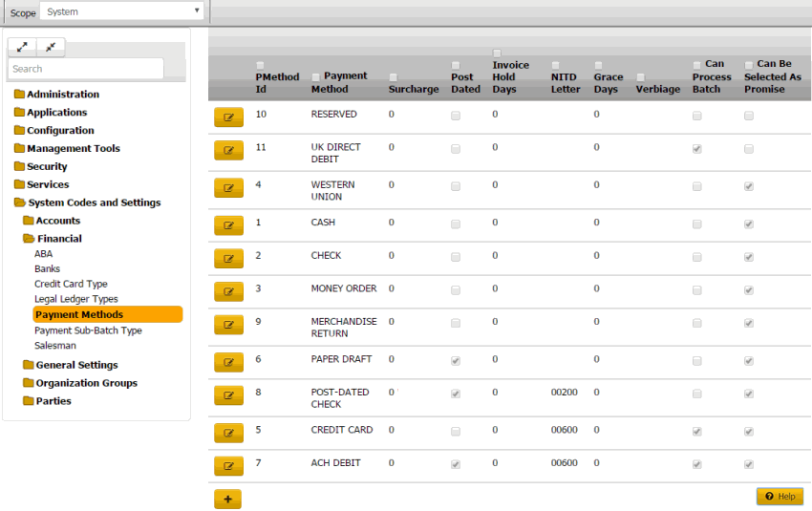Edit the ACH DEBIT row
812x511 pixels.
(227, 466)
